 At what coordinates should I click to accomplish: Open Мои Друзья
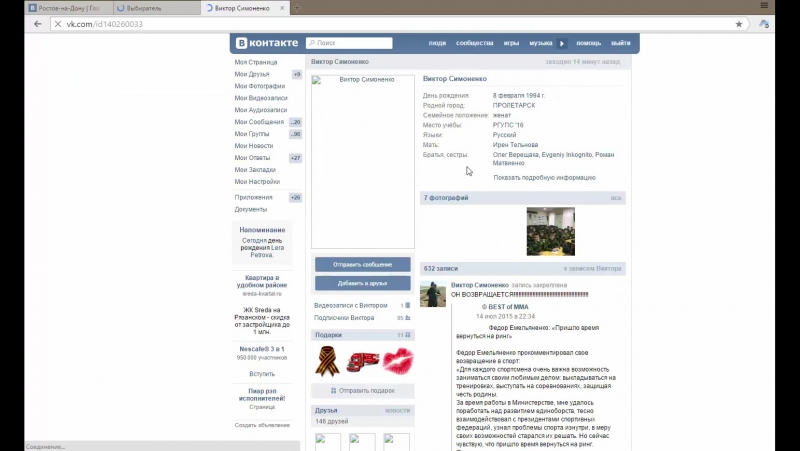[x=252, y=74]
